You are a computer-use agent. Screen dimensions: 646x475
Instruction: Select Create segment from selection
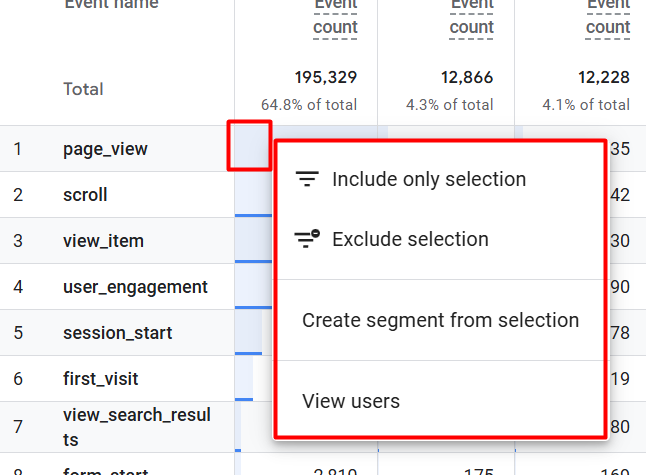tap(440, 320)
